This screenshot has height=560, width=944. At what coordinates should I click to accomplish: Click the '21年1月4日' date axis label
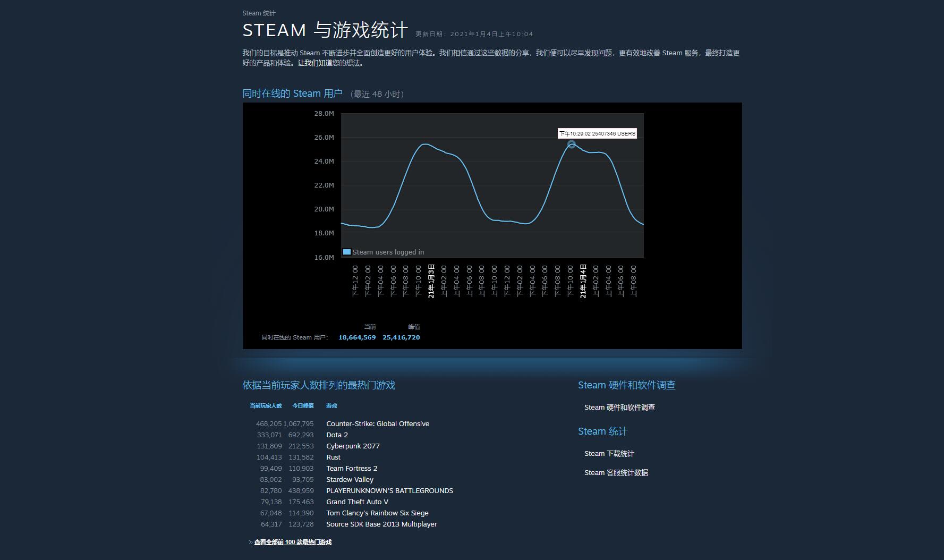pos(583,281)
